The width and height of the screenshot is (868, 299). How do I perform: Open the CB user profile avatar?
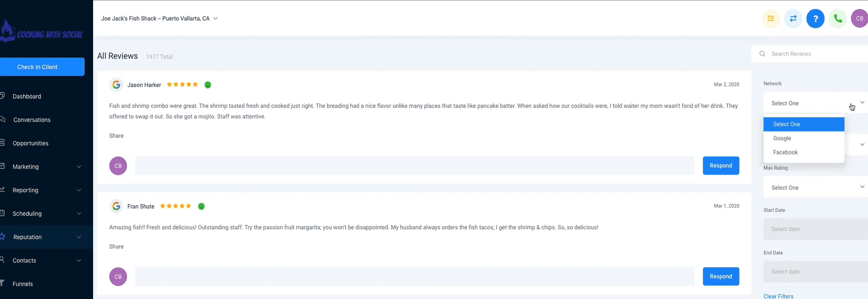(859, 19)
